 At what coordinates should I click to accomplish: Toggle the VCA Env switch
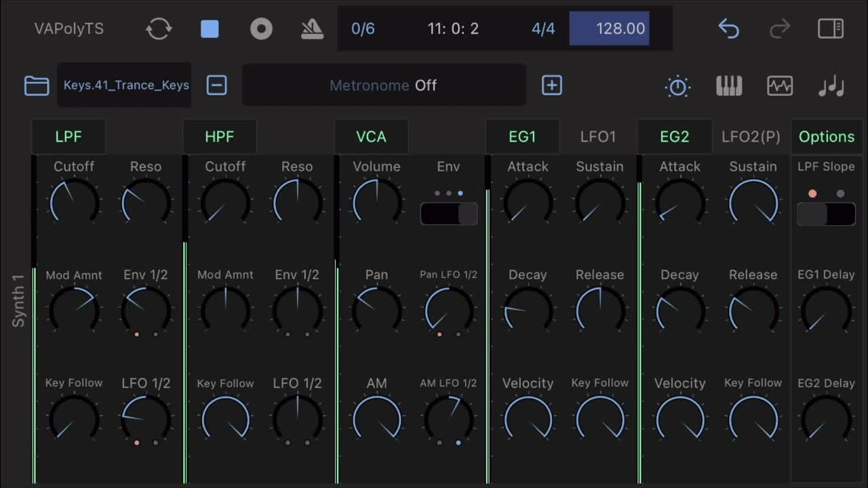(x=449, y=213)
